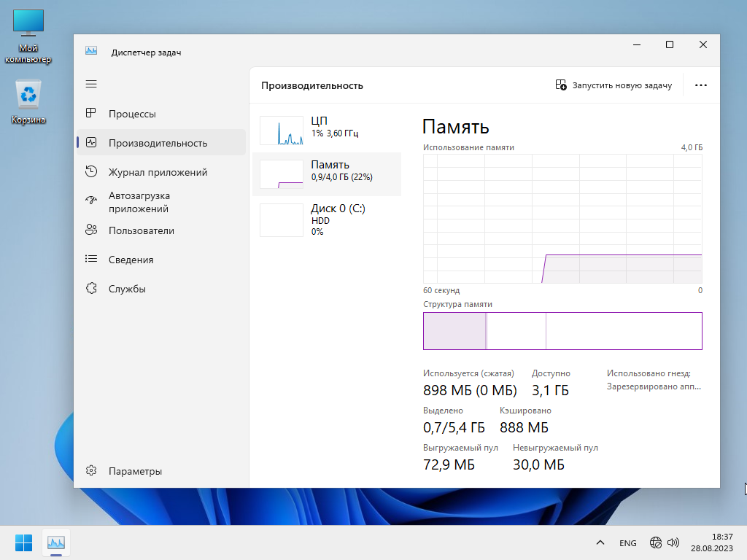
Task: Close the Диспетчер задач window
Action: (x=703, y=44)
